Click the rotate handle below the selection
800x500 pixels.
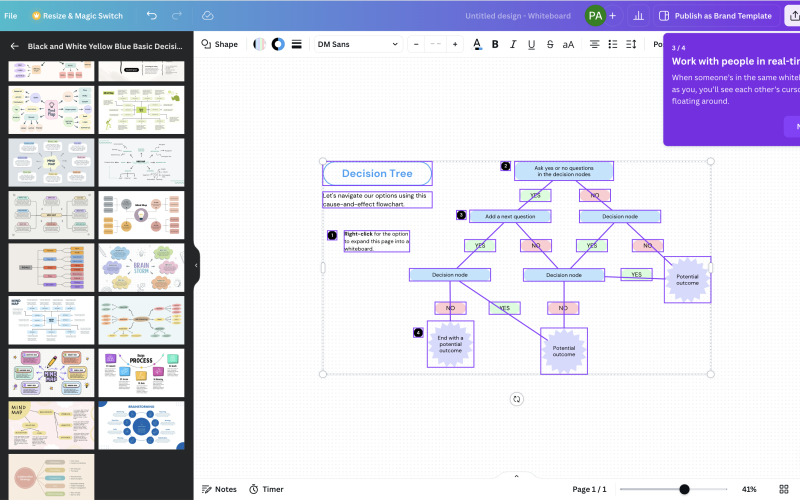pos(517,399)
